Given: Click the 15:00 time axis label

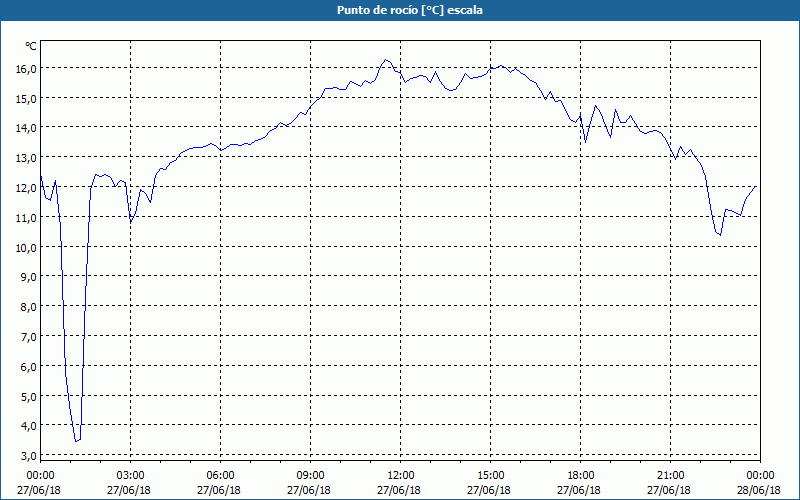Looking at the screenshot, I should [490, 476].
